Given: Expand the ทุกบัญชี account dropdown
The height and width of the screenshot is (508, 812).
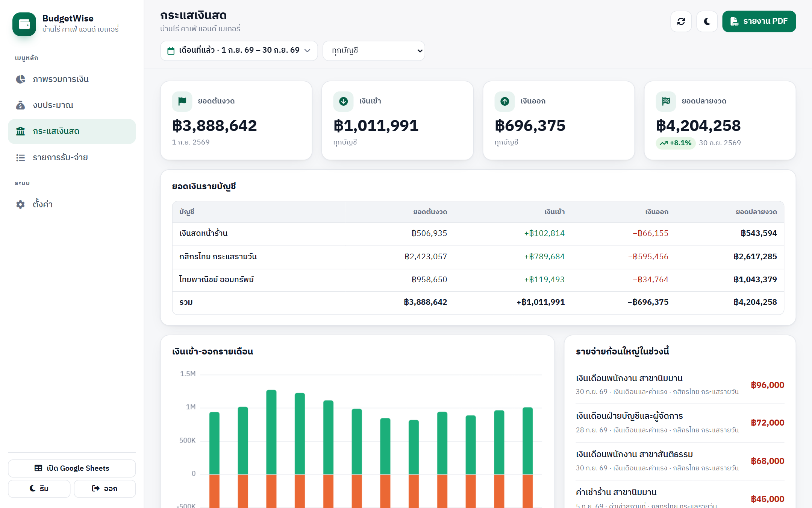Looking at the screenshot, I should [x=374, y=50].
